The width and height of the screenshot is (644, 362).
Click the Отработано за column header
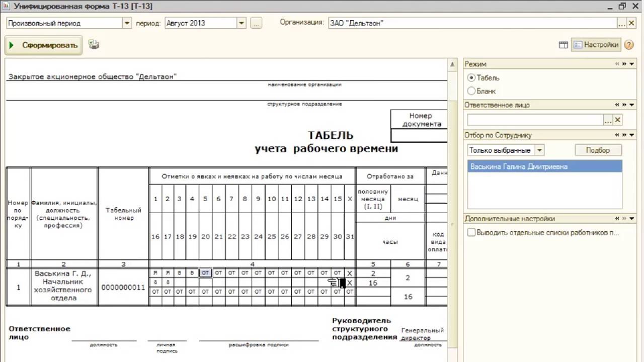tap(390, 176)
